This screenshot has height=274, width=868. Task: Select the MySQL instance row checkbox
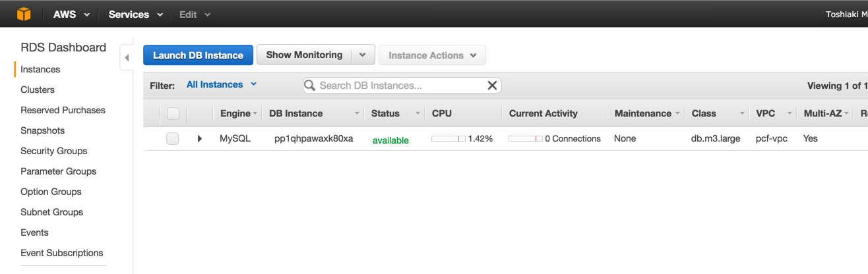(173, 138)
